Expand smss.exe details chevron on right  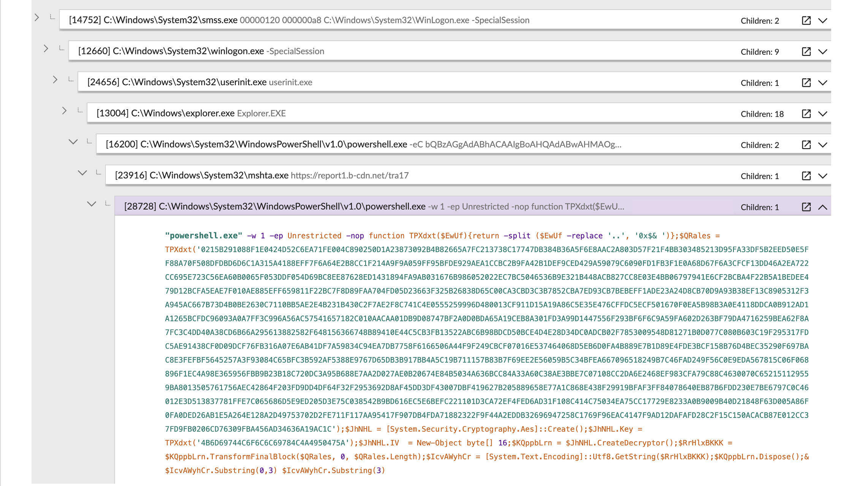pos(823,21)
